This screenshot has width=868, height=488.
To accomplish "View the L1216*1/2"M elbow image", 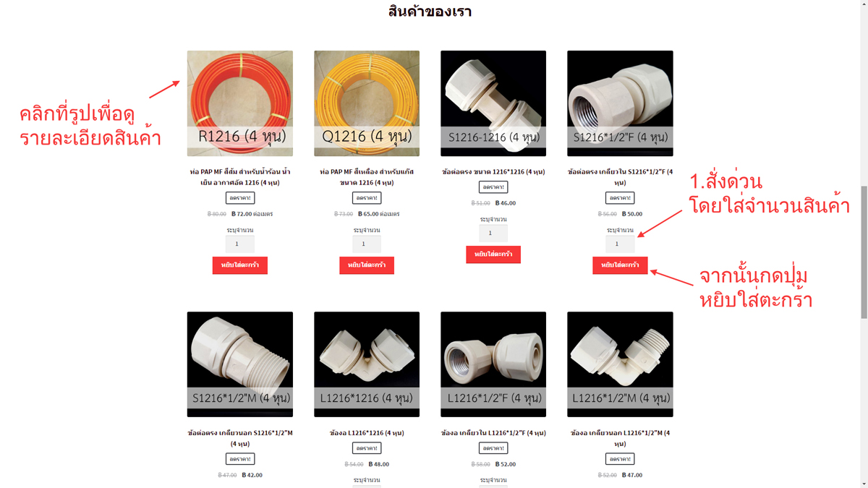I will (620, 364).
